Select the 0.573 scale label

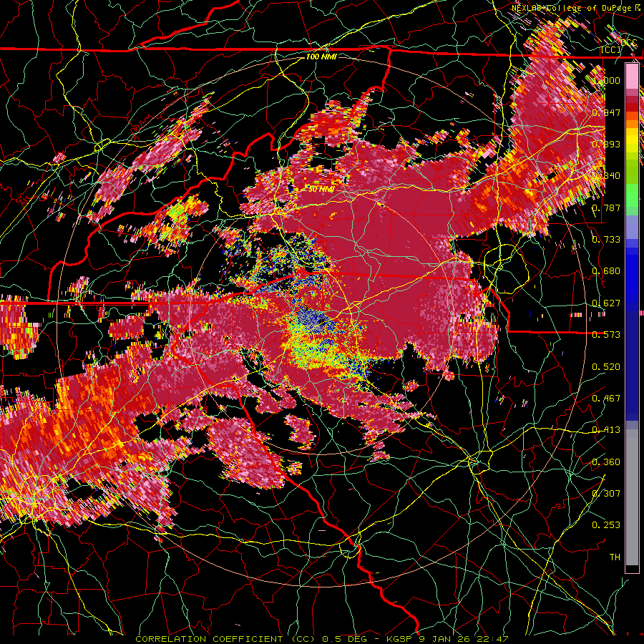click(x=606, y=335)
